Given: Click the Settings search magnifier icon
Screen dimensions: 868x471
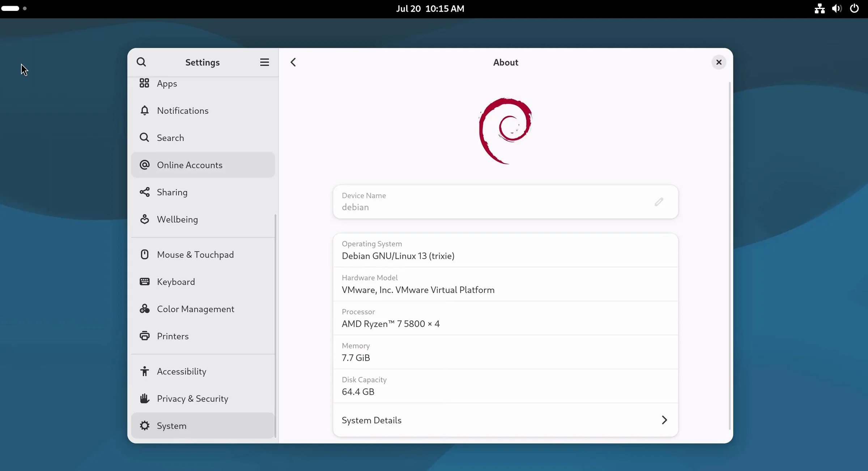Looking at the screenshot, I should (x=141, y=62).
